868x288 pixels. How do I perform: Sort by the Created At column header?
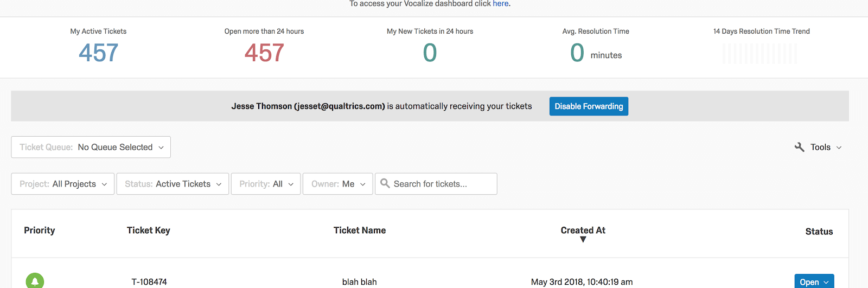pyautogui.click(x=583, y=230)
